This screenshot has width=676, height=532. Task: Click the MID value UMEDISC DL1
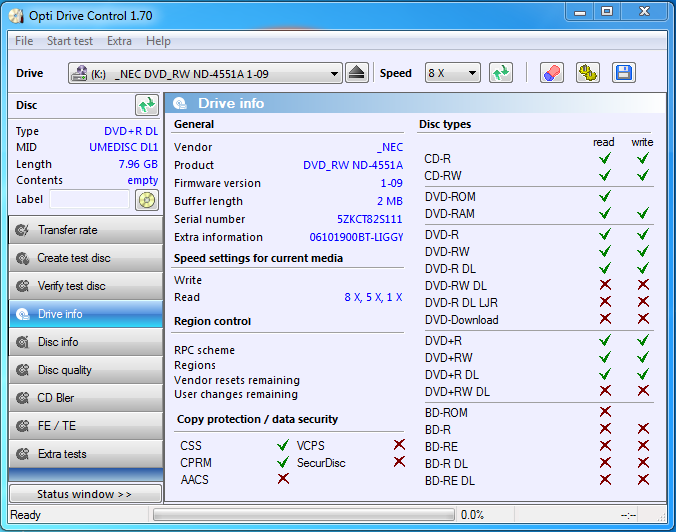(x=123, y=147)
